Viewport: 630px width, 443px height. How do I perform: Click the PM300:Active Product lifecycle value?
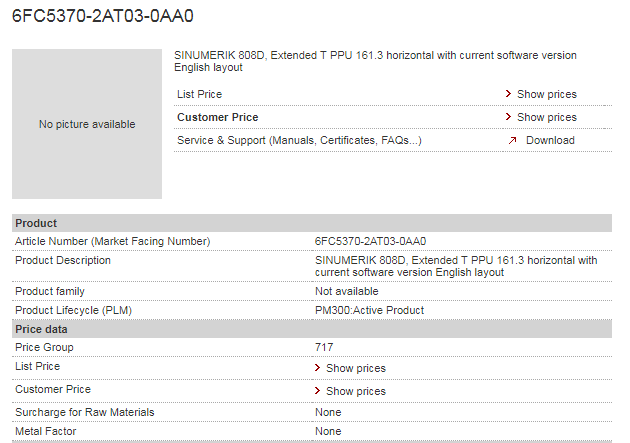[369, 310]
